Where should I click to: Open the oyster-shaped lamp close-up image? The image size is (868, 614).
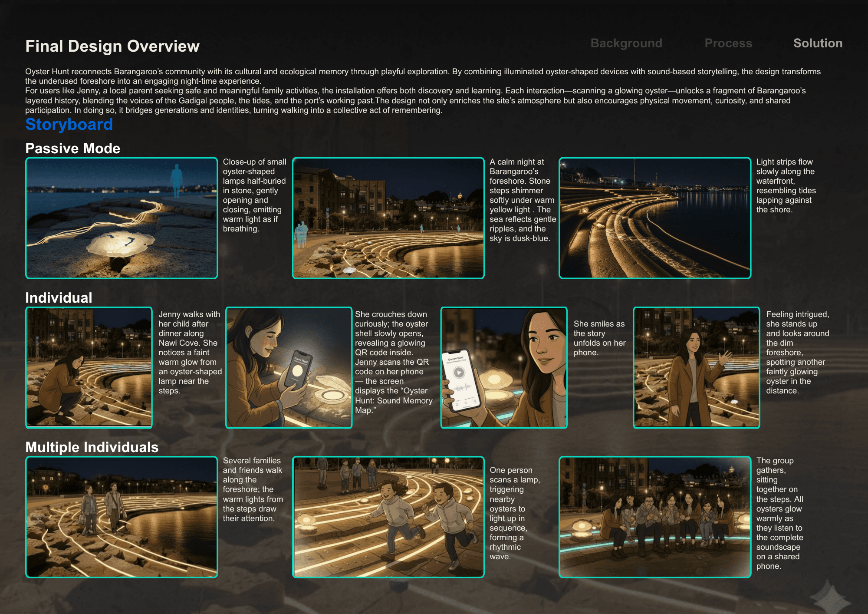click(122, 218)
